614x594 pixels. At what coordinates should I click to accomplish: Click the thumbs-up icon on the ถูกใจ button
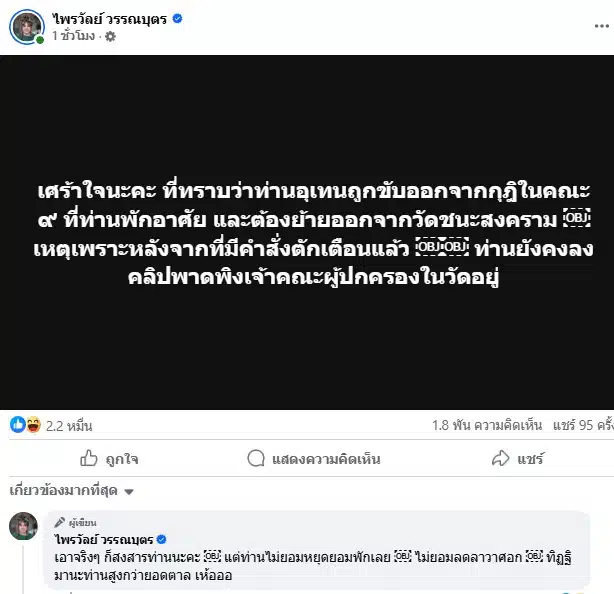88,458
